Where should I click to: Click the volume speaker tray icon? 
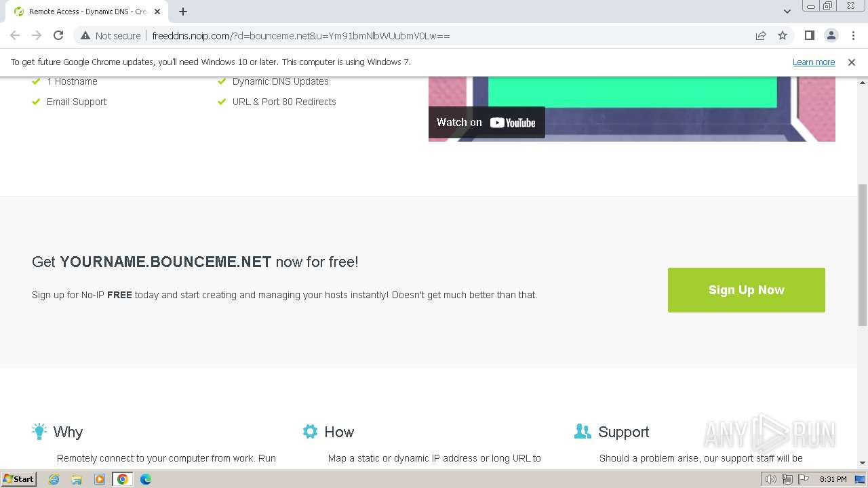770,479
